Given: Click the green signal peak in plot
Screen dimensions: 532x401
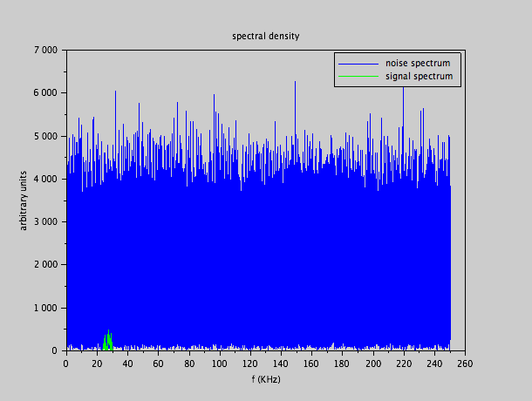Looking at the screenshot, I should [x=108, y=340].
